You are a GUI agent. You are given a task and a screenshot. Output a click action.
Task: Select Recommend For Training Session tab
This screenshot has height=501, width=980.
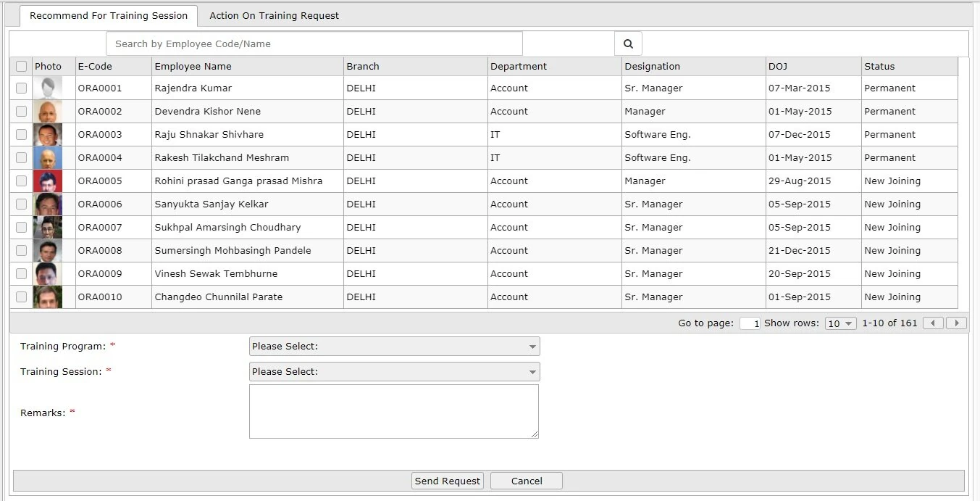tap(109, 15)
